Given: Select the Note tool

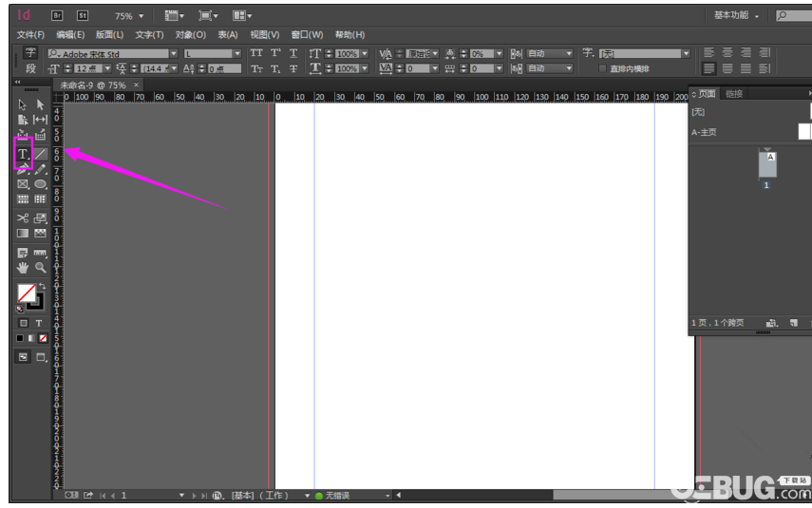Looking at the screenshot, I should tap(22, 253).
